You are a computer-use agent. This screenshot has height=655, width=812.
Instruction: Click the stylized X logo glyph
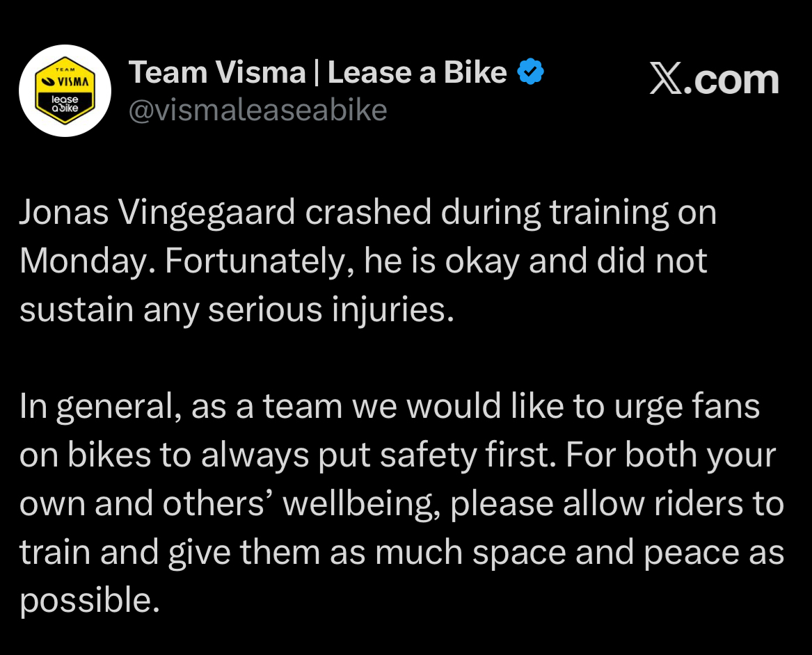click(666, 81)
